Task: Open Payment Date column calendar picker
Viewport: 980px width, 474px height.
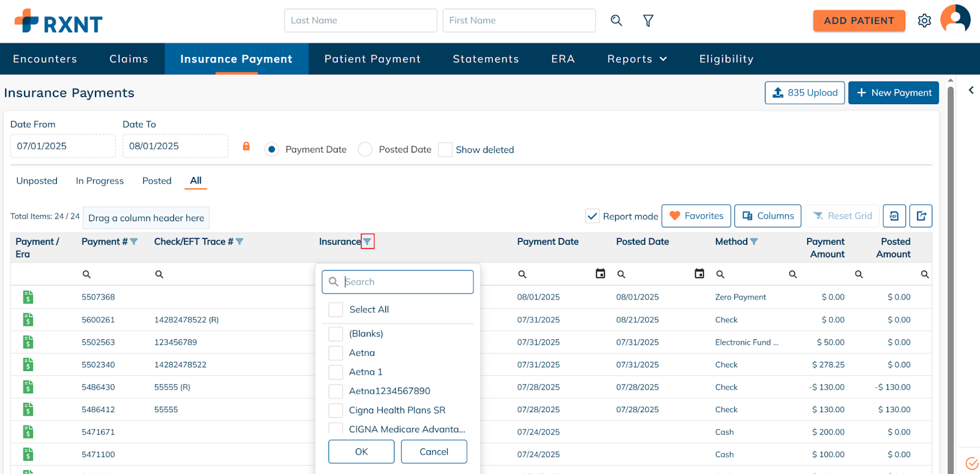Action: point(600,274)
